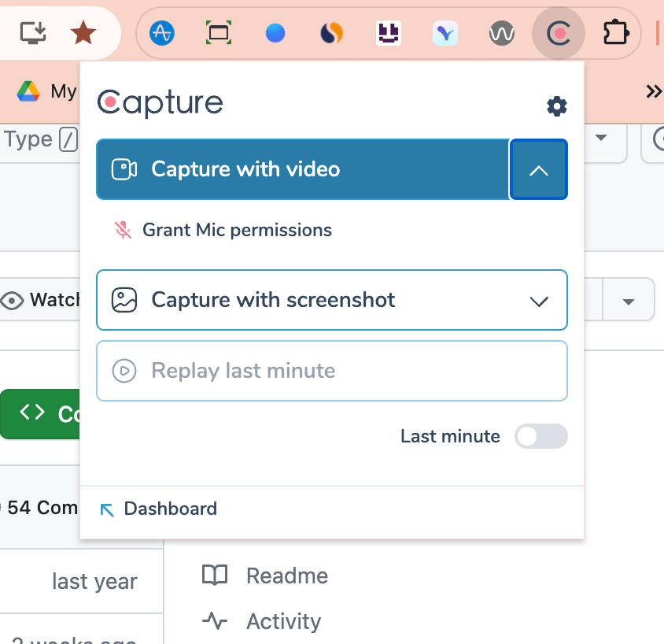Click the Capture extension icon in toolbar

click(558, 33)
